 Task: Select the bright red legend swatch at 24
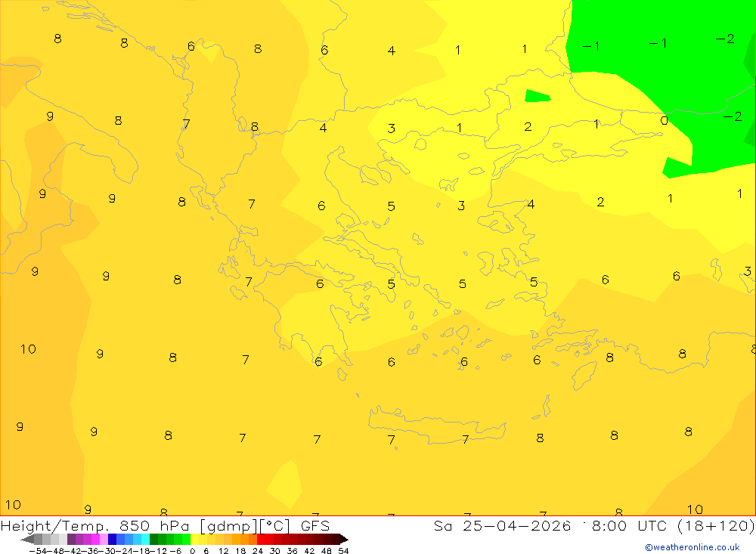pyautogui.click(x=261, y=539)
